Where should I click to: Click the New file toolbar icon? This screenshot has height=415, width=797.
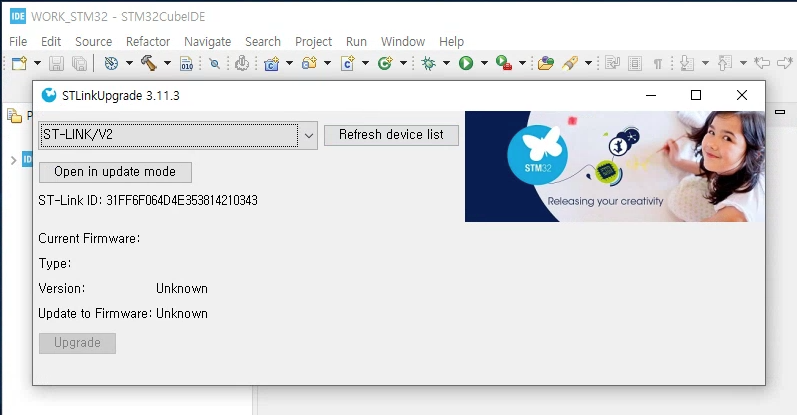pos(19,63)
